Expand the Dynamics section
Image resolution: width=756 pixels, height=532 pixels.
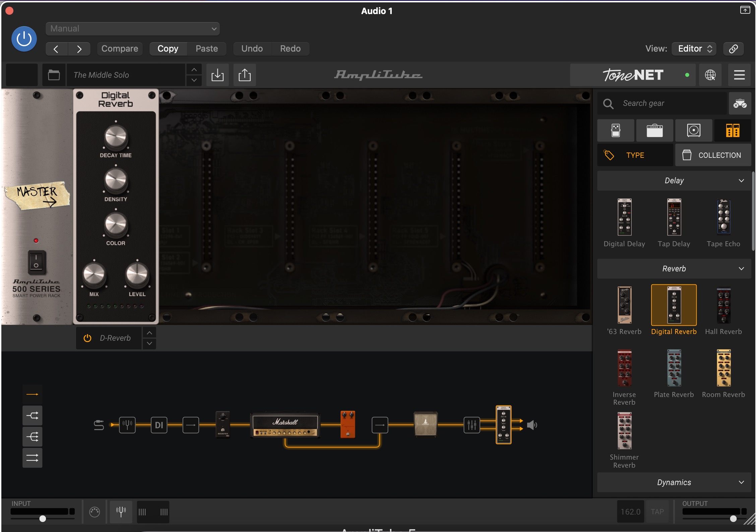(x=674, y=482)
